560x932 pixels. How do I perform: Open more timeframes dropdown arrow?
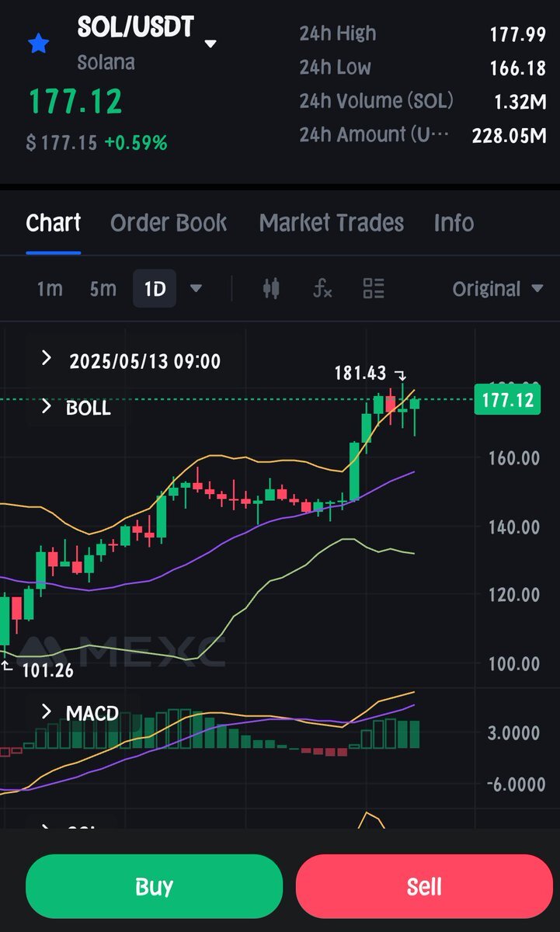tap(196, 289)
